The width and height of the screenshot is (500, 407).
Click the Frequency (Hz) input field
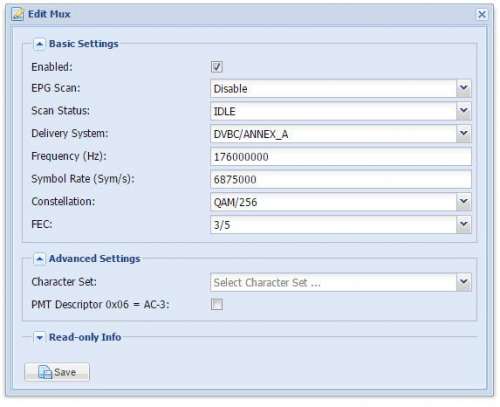[x=341, y=156]
